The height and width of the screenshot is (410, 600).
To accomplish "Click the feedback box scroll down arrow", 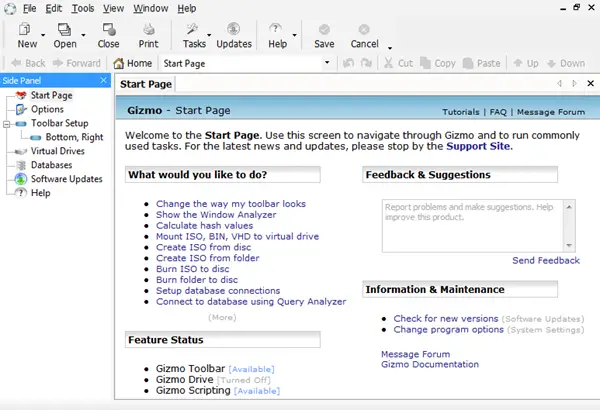I will 569,245.
